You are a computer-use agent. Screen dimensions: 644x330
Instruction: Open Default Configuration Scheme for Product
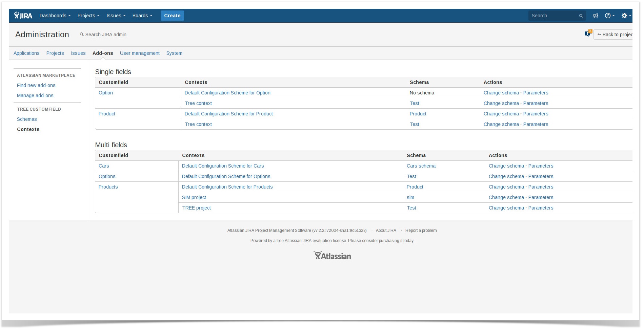click(x=229, y=114)
